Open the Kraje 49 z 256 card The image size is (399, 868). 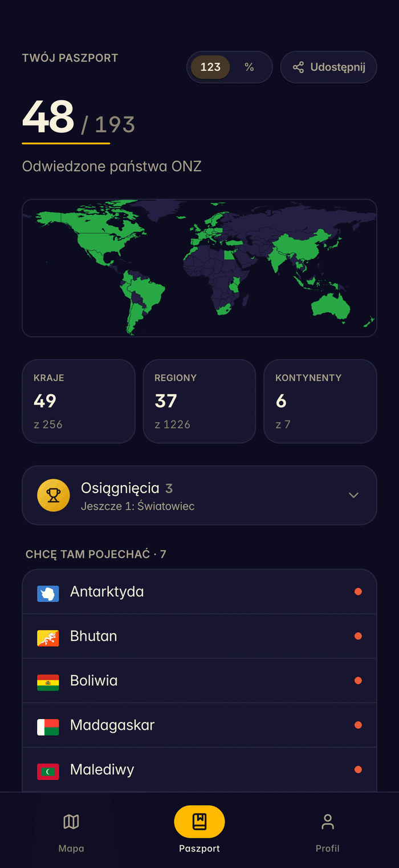tap(79, 401)
